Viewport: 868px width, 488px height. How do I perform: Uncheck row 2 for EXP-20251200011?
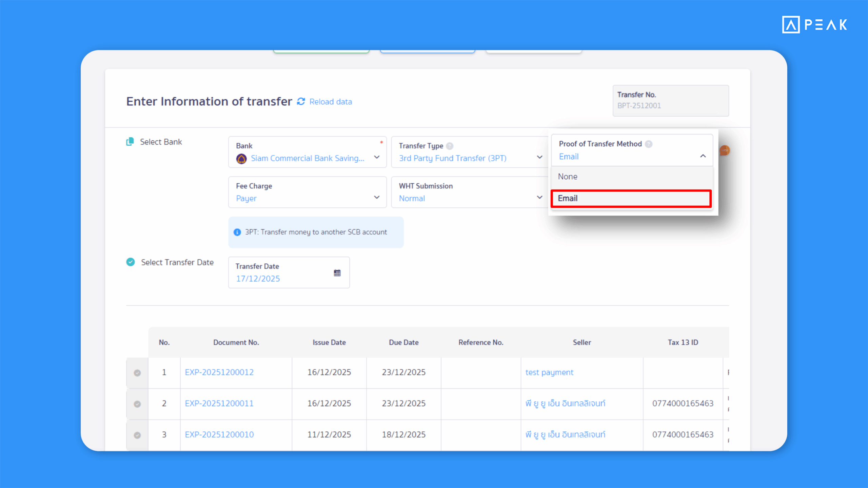137,404
